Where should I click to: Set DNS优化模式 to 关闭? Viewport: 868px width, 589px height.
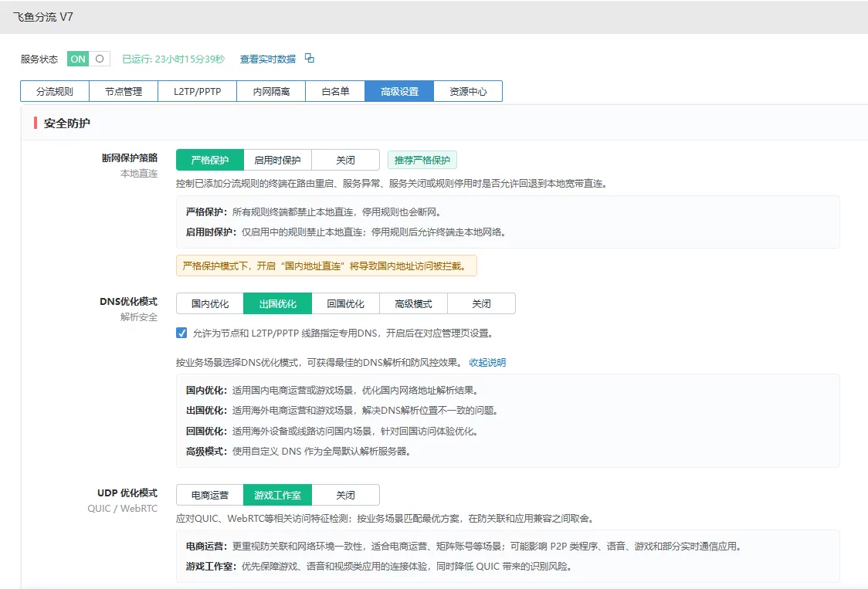[481, 303]
